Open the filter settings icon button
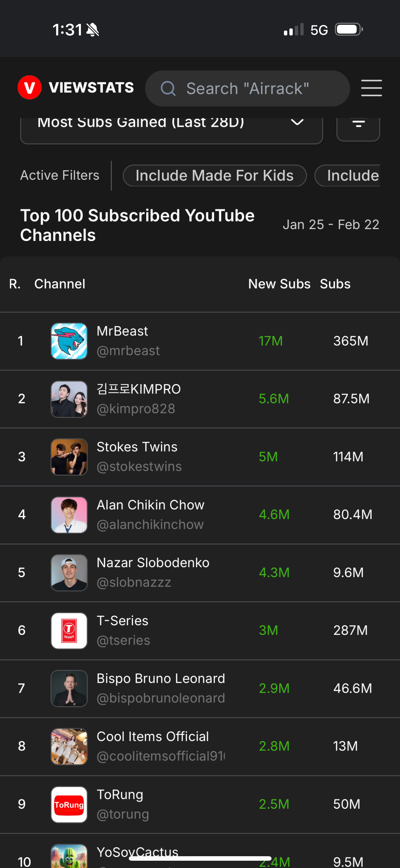The width and height of the screenshot is (400, 868). (358, 129)
